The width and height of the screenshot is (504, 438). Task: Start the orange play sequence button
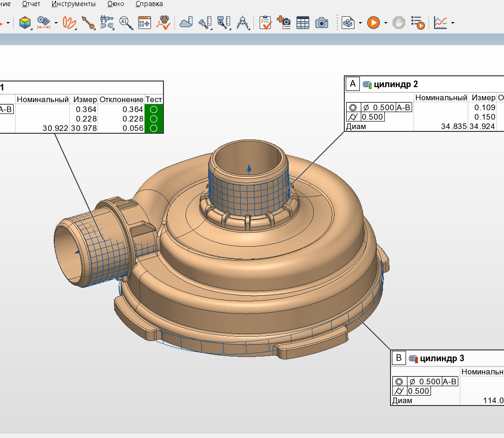tap(373, 23)
